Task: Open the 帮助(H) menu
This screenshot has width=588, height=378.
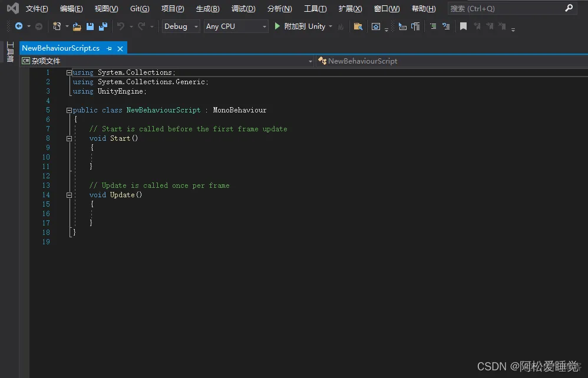Action: pyautogui.click(x=424, y=8)
